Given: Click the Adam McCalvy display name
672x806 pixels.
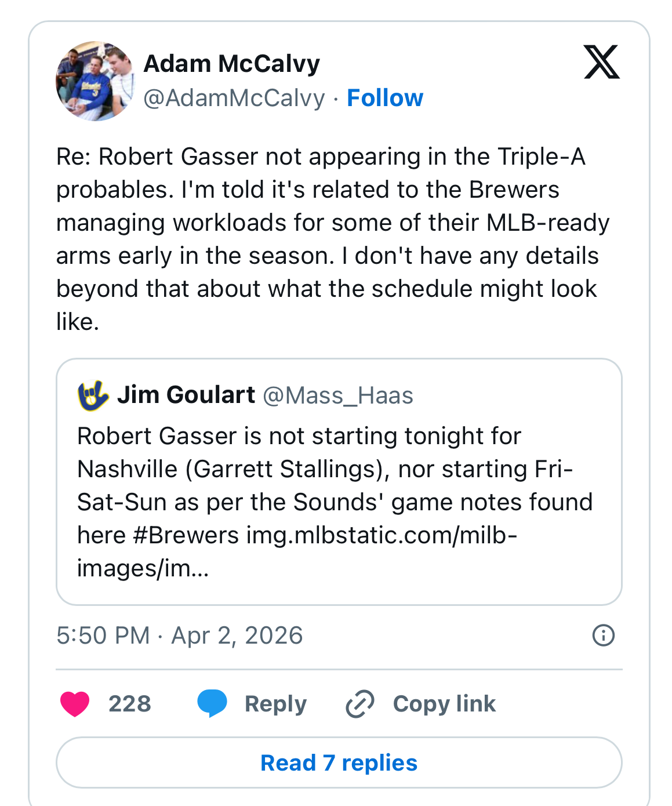Looking at the screenshot, I should [231, 64].
